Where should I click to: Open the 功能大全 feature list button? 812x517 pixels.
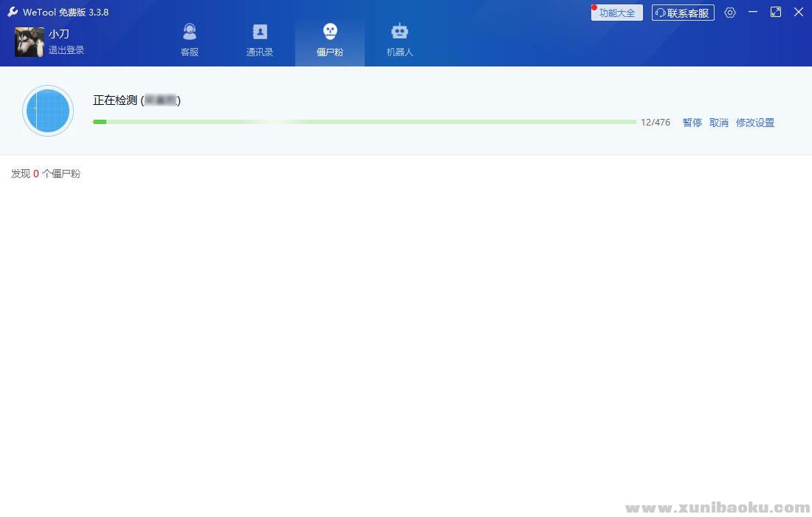pos(617,13)
